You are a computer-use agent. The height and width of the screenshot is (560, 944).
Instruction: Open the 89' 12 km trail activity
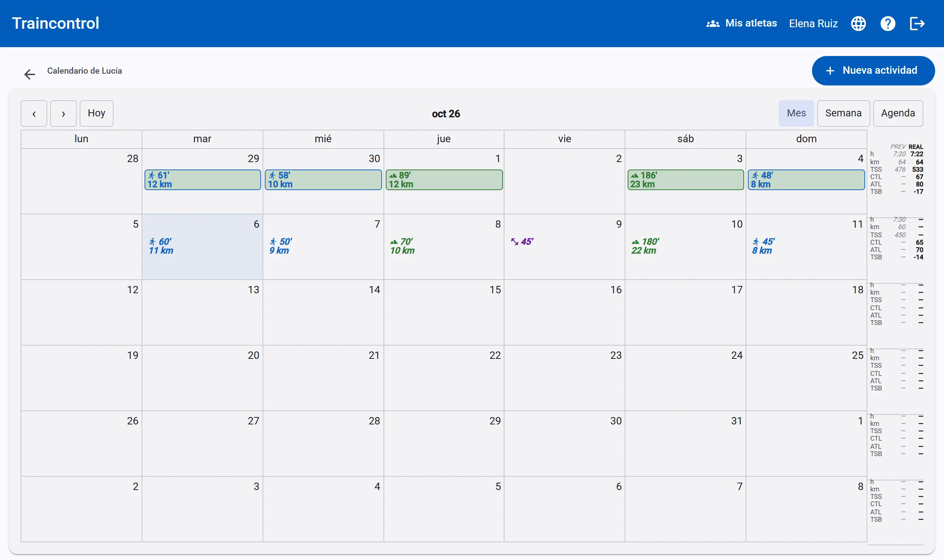click(x=444, y=180)
